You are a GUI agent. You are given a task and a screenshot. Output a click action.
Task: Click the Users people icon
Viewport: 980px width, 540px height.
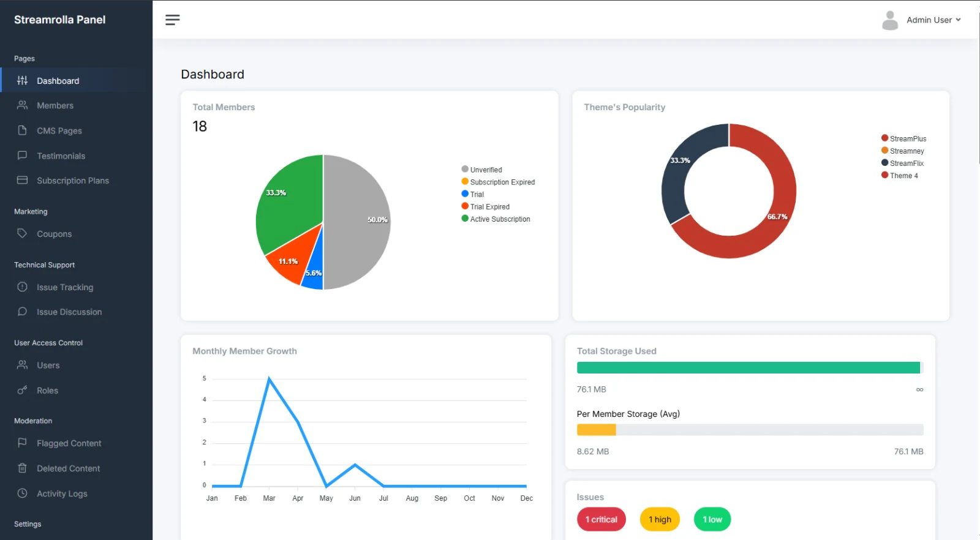(23, 365)
